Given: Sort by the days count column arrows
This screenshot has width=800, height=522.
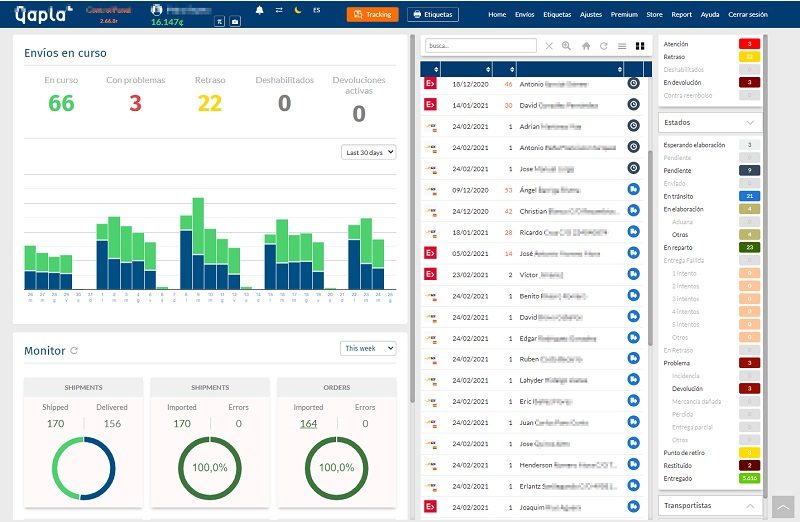Looking at the screenshot, I should coord(512,69).
